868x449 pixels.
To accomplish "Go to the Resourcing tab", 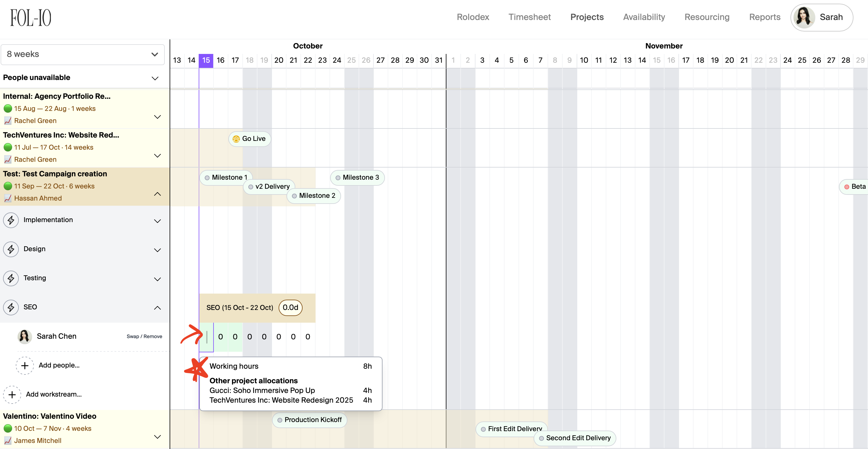I will (x=707, y=17).
